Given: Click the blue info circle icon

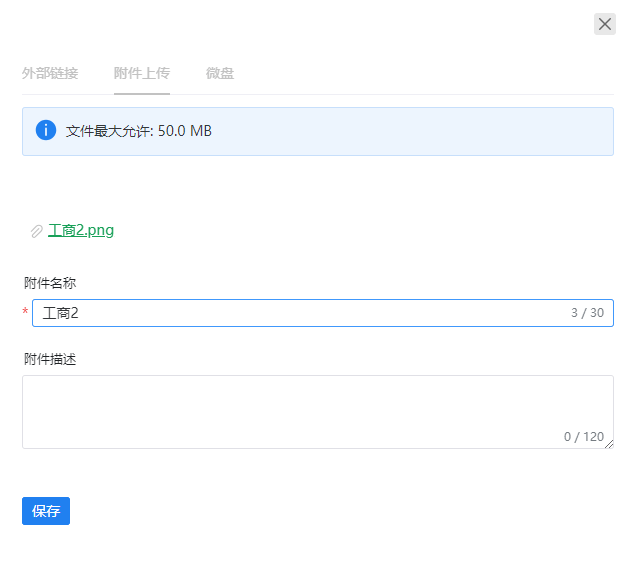Looking at the screenshot, I should pyautogui.click(x=46, y=130).
